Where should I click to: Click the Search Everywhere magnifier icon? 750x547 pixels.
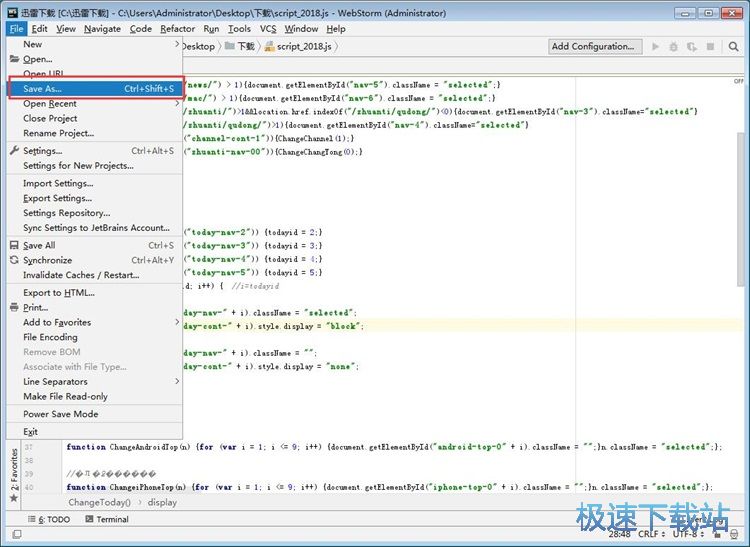point(735,46)
